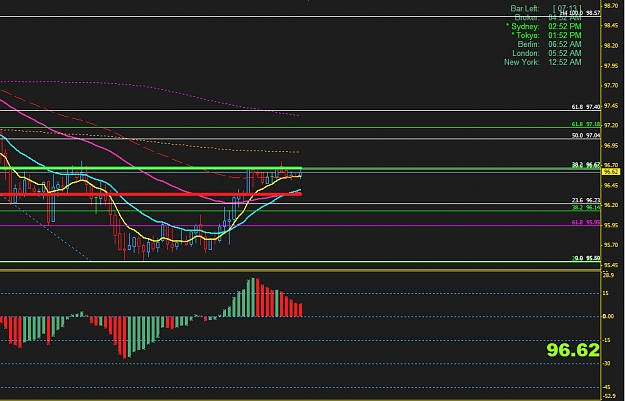The height and width of the screenshot is (401, 625).
Task: Select the 0.0 Fibonacci label 95.50
Action: tap(586, 258)
